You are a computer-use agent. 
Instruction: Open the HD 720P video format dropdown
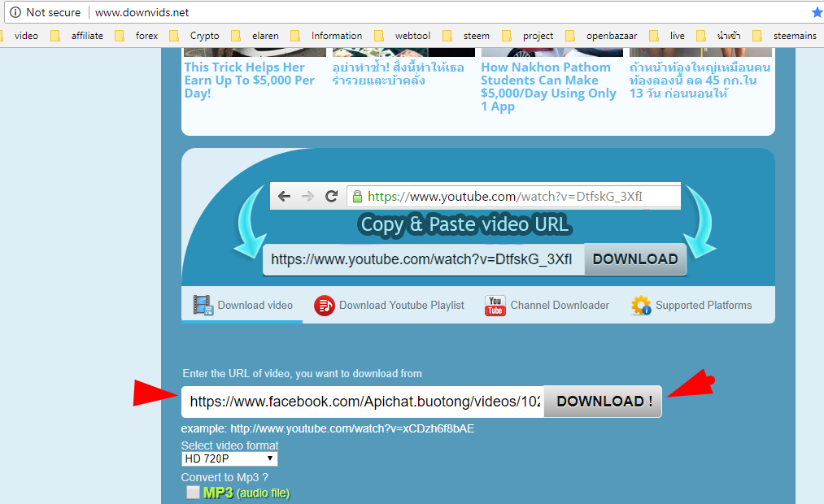tap(229, 458)
